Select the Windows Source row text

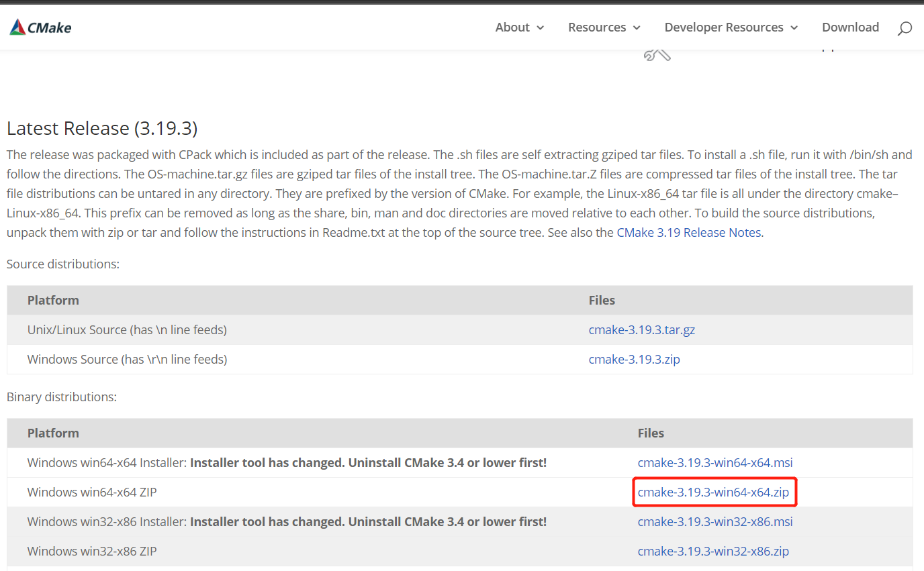pos(127,360)
